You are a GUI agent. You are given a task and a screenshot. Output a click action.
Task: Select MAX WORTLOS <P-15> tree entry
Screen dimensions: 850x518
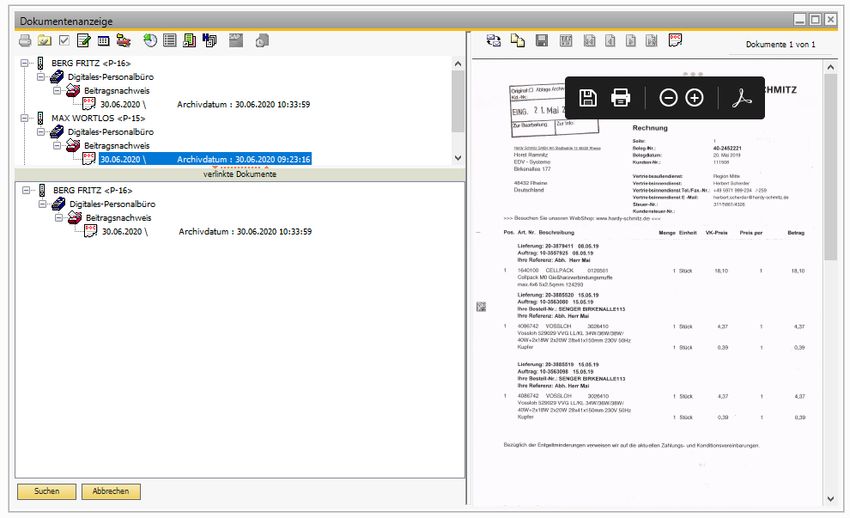pyautogui.click(x=98, y=118)
